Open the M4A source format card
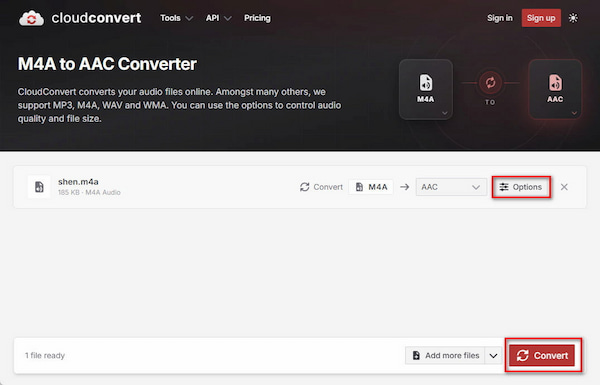The width and height of the screenshot is (600, 385). (x=426, y=89)
